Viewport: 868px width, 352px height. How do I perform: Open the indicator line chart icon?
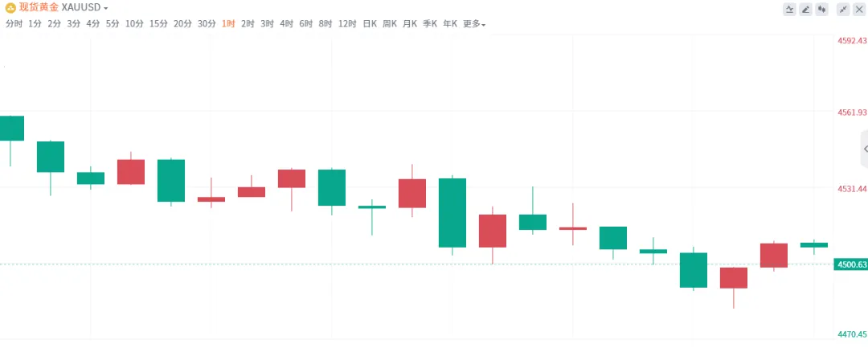pos(789,10)
